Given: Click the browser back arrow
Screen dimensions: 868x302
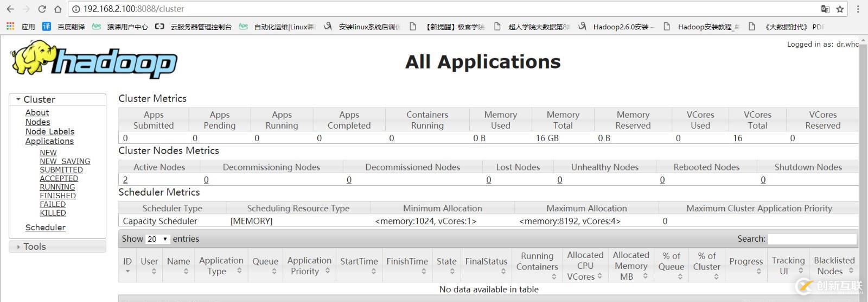Looking at the screenshot, I should [x=10, y=9].
